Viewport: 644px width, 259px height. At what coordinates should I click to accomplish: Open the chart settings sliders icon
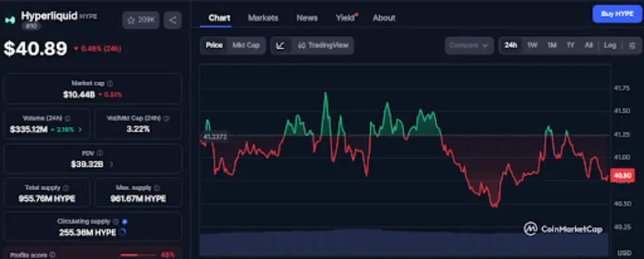point(633,45)
